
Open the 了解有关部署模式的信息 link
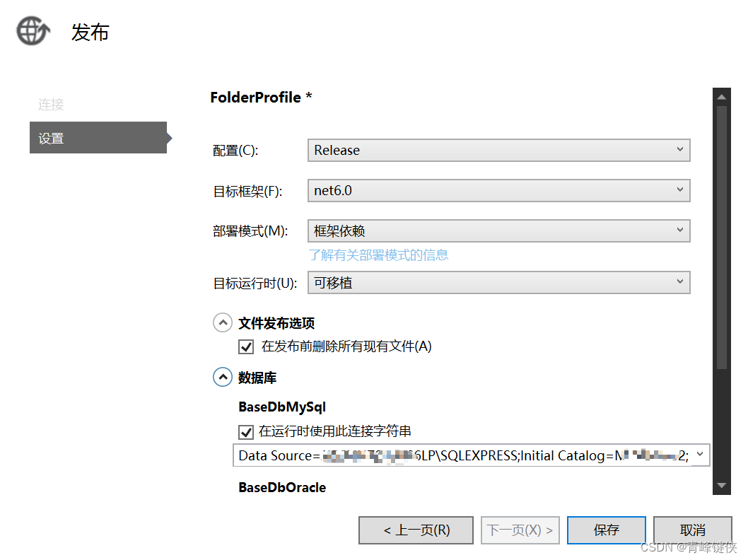(379, 255)
